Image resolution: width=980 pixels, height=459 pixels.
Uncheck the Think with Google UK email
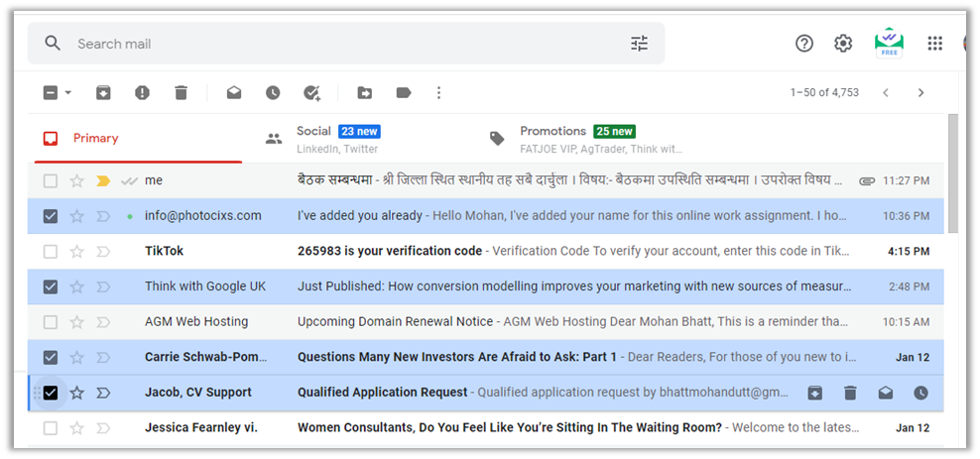50,287
